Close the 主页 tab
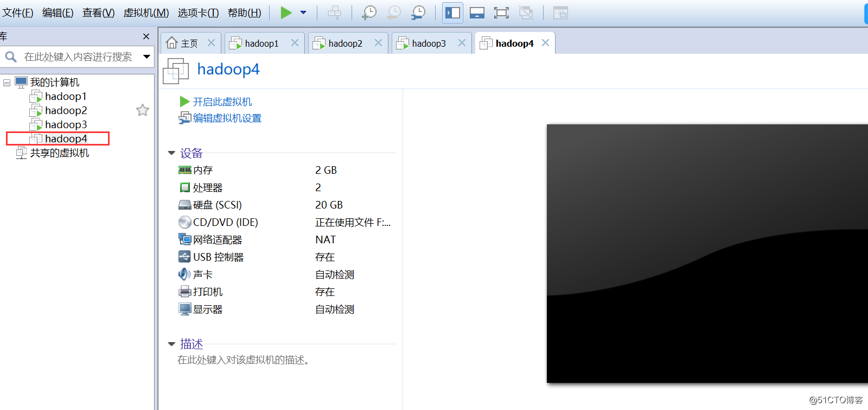The height and width of the screenshot is (410, 868). [211, 43]
